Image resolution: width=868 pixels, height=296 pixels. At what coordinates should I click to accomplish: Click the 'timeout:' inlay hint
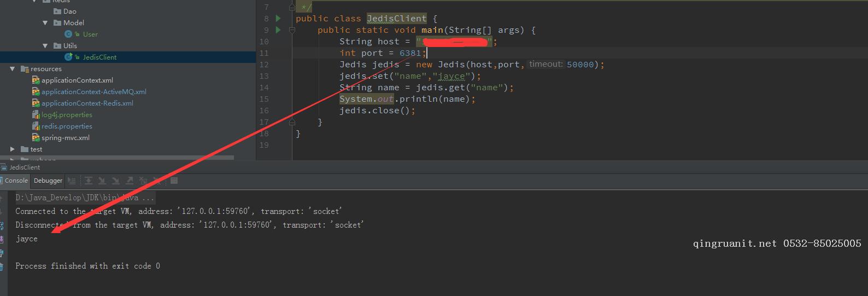(546, 64)
